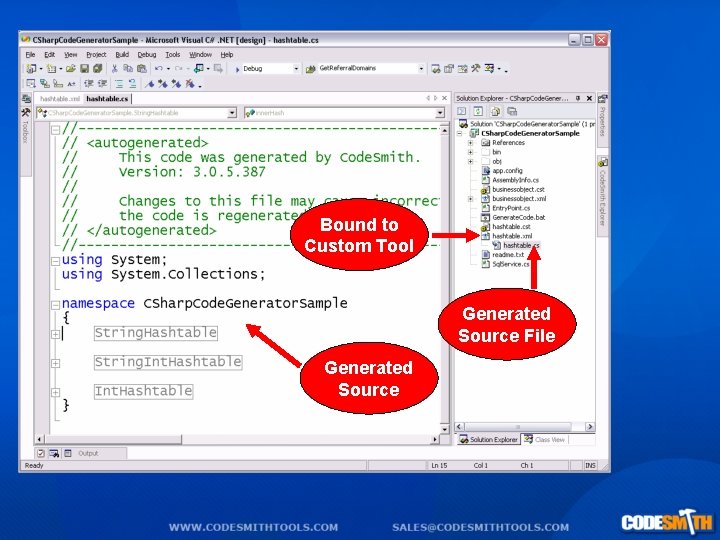
Task: Click the Show All Files icon in Solution Explorer
Action: (x=495, y=111)
